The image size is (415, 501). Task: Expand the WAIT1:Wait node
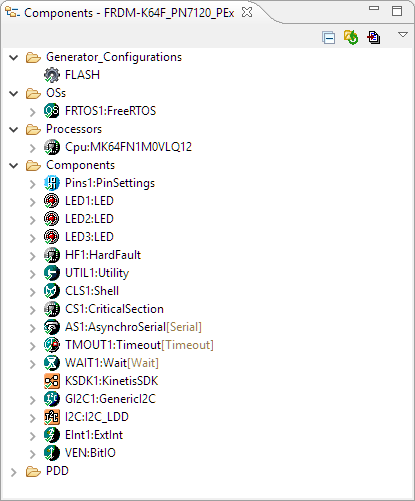pos(32,364)
